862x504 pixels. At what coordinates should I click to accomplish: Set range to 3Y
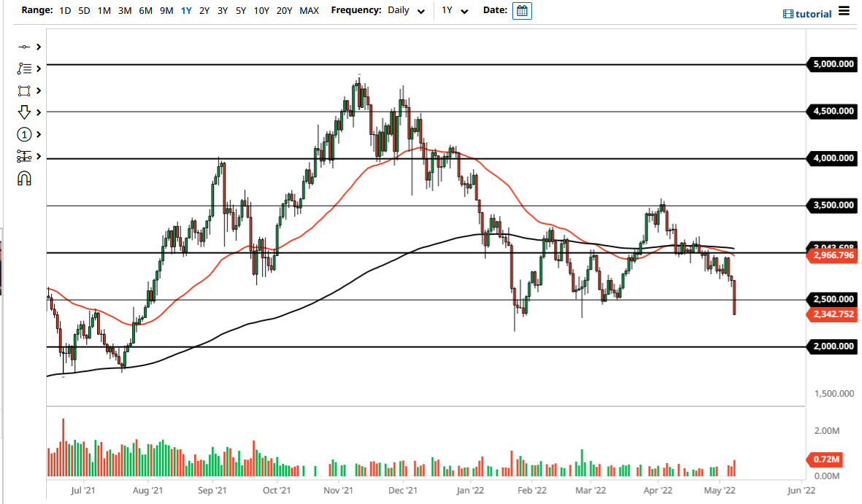[223, 10]
